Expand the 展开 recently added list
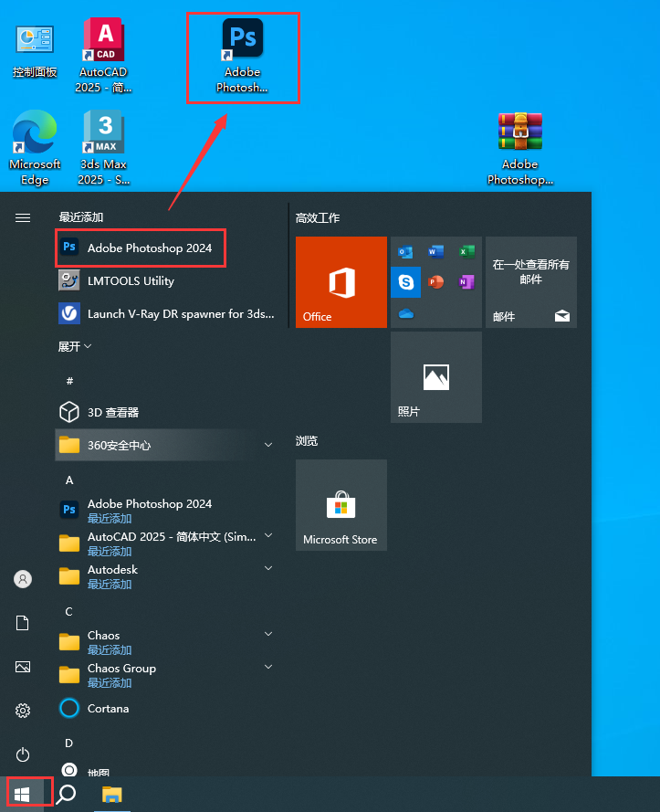 [x=75, y=346]
